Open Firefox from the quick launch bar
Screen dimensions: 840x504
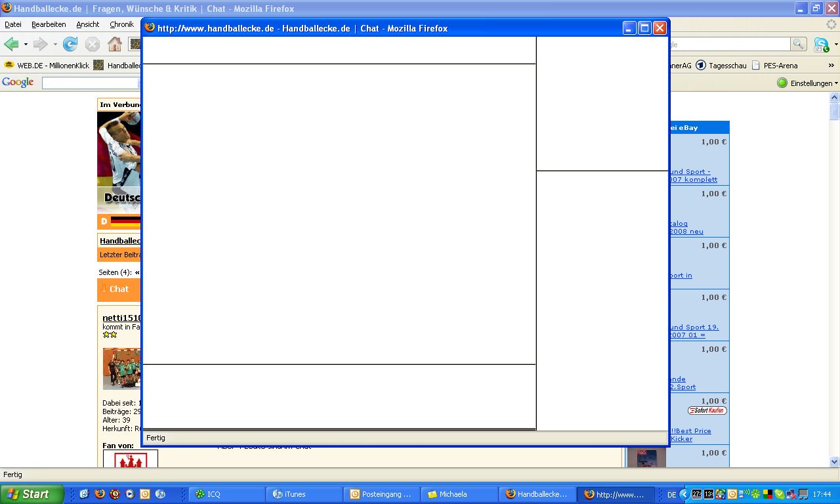tap(100, 494)
